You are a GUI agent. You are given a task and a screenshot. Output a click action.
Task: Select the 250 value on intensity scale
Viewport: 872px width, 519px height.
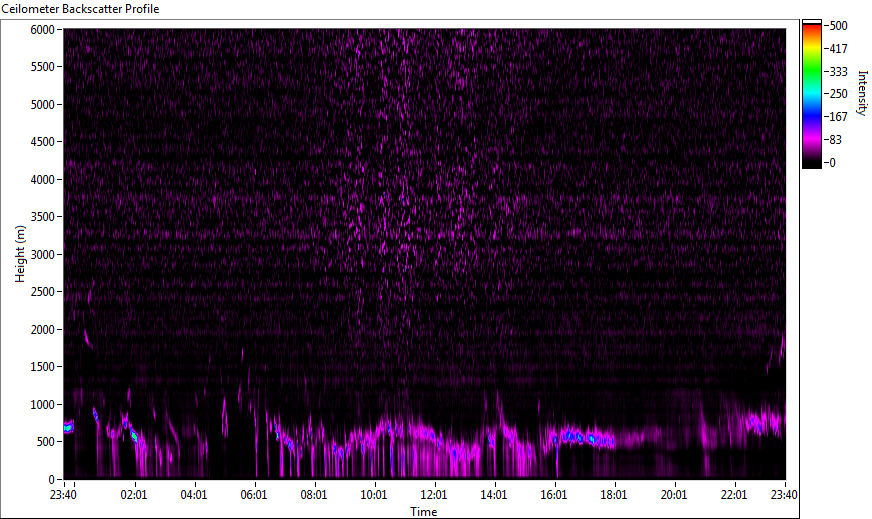coord(838,94)
